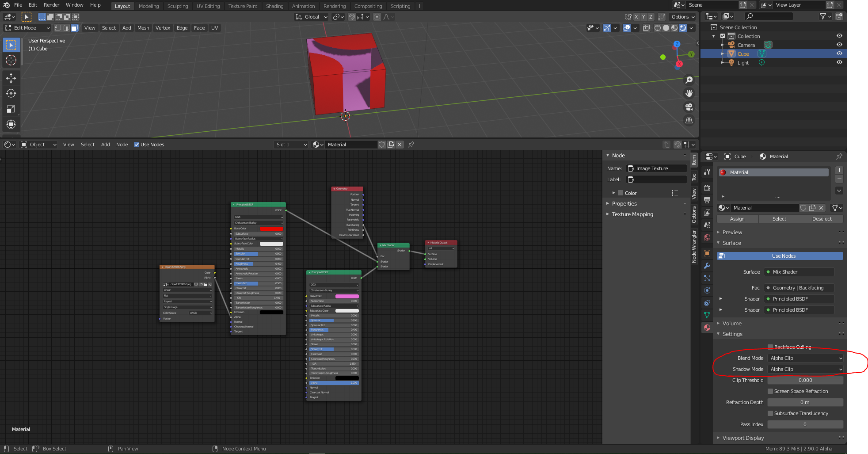Click Fac Geometry | Backfacing field
This screenshot has width=868, height=454.
click(800, 288)
